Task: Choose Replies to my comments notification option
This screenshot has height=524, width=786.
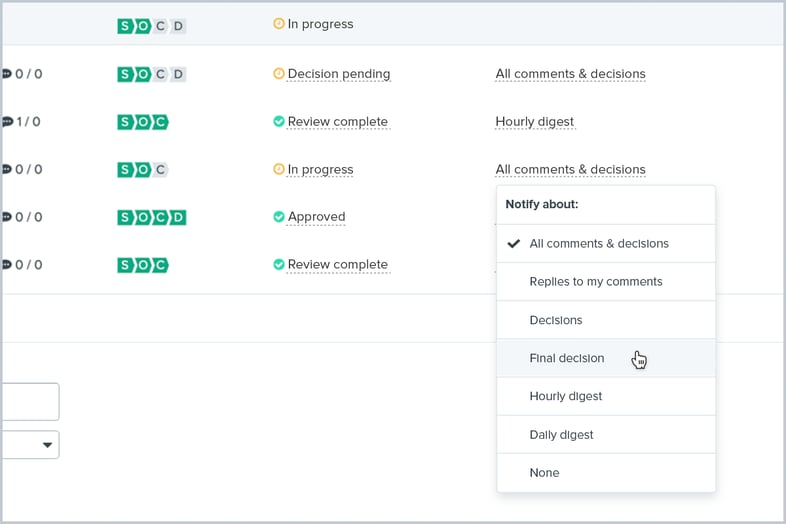Action: [x=596, y=282]
